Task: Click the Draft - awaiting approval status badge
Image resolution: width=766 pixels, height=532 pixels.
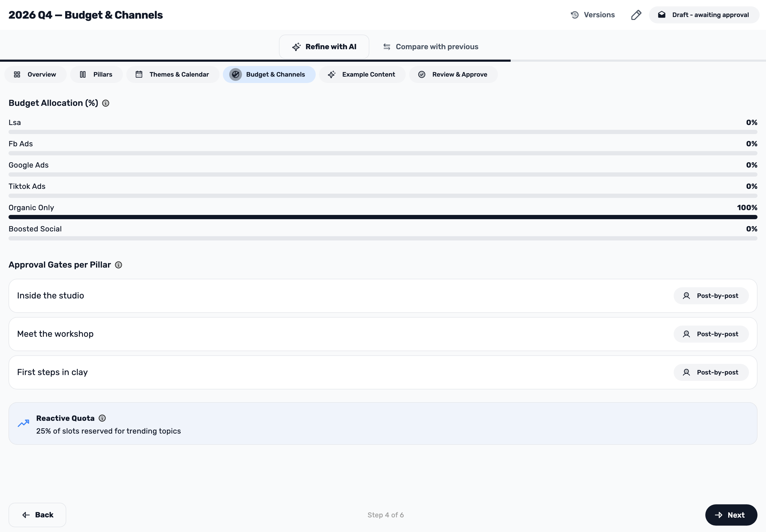Action: pos(704,15)
